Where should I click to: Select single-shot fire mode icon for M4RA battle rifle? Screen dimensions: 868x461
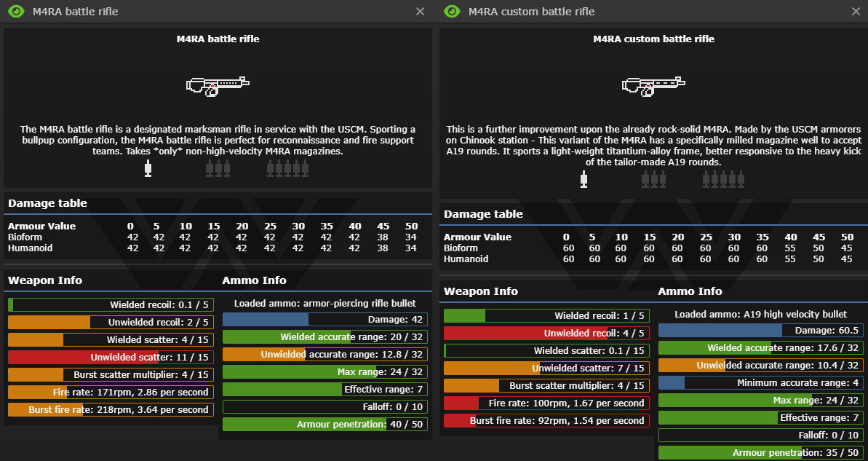148,169
